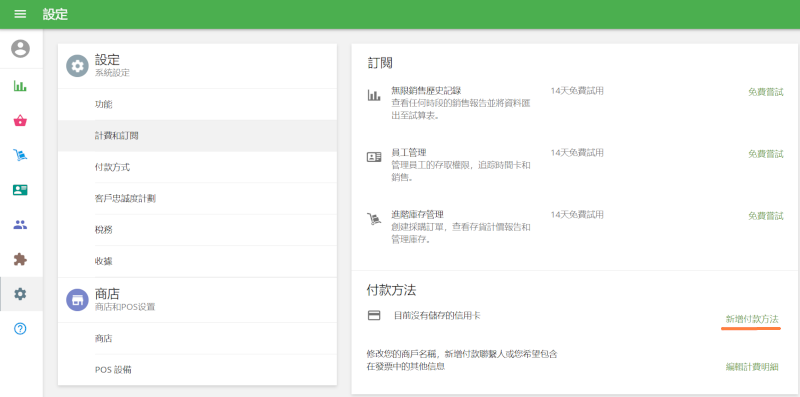Select the settings gear in sidebar

20,294
